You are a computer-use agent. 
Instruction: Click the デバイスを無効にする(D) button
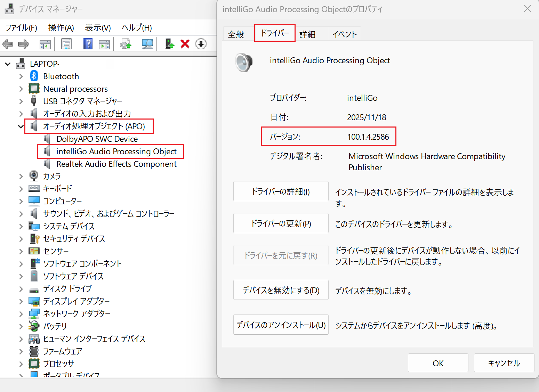(x=281, y=290)
